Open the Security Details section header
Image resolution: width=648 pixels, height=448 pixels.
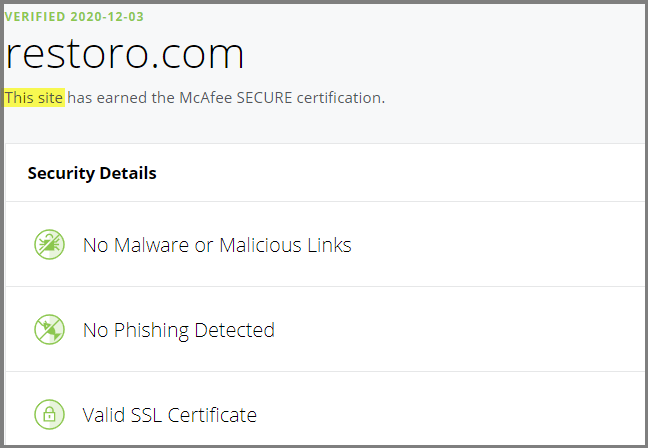[92, 173]
